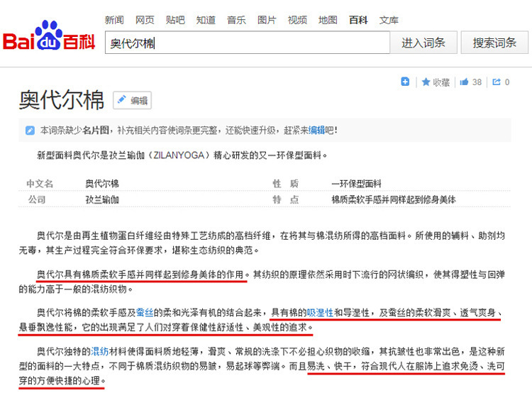532x403 pixels.
Task: Open the 新闻 tab
Action: click(114, 20)
